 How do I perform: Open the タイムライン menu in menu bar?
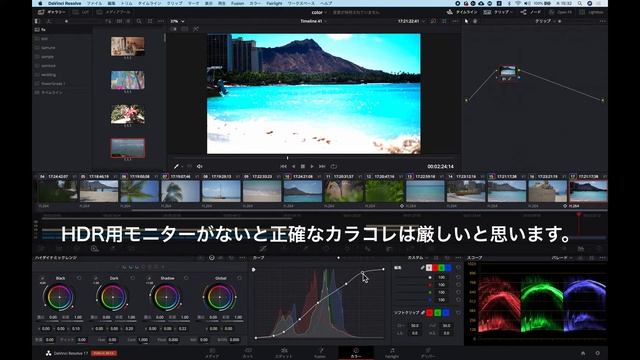(x=149, y=3)
